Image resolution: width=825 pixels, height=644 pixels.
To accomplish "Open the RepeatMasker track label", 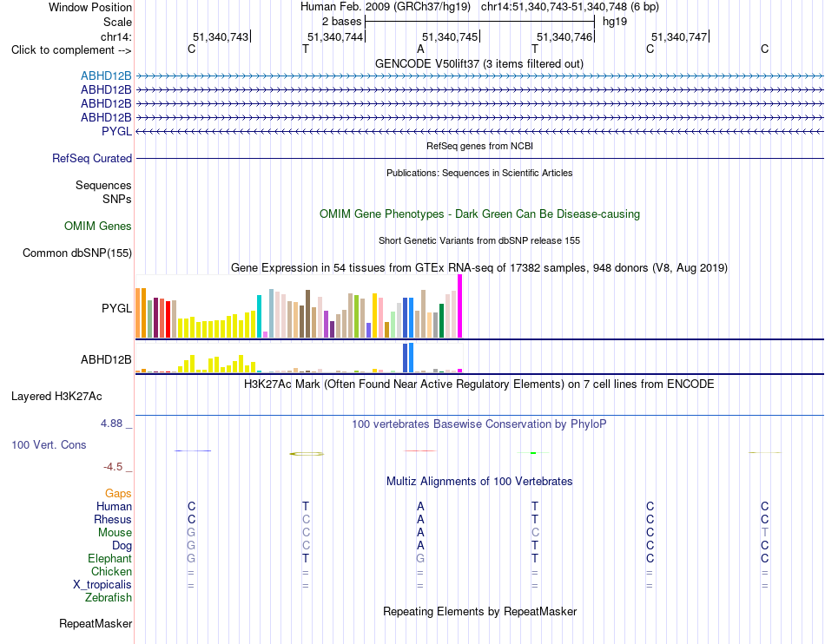I will (x=96, y=623).
